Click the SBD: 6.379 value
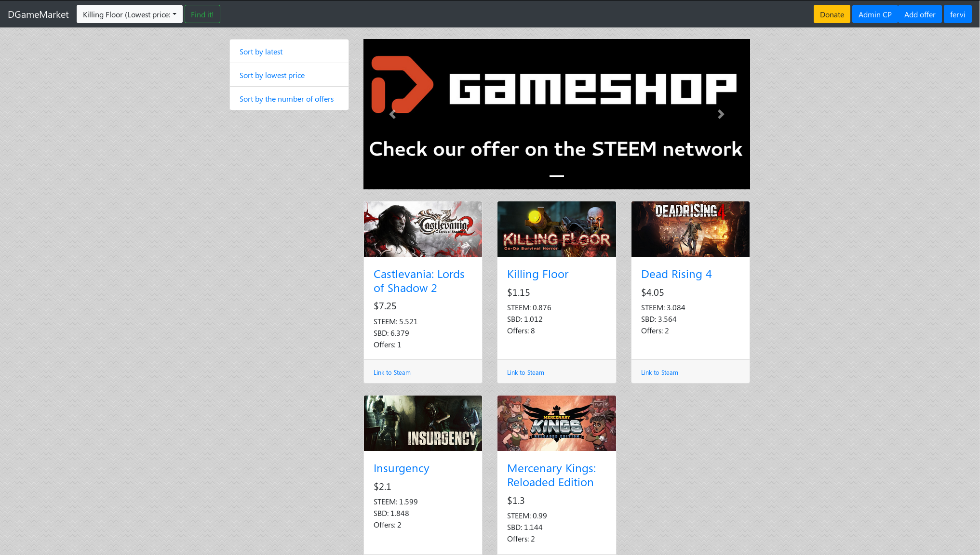 click(391, 333)
